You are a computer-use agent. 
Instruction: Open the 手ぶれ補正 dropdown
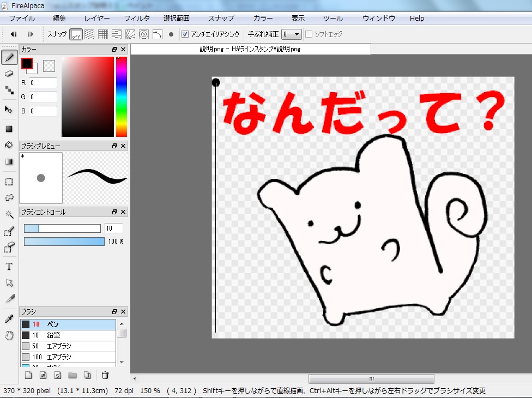click(292, 34)
